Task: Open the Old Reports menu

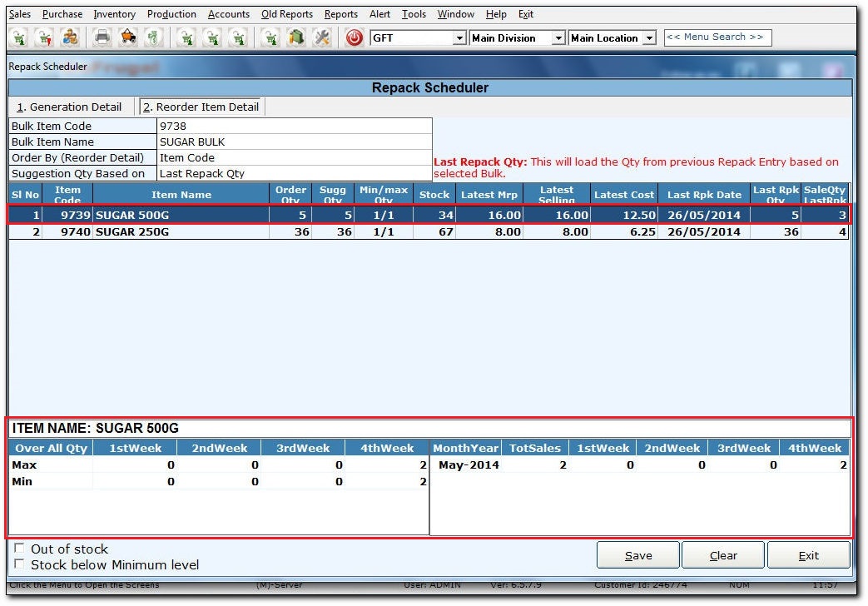Action: tap(286, 14)
